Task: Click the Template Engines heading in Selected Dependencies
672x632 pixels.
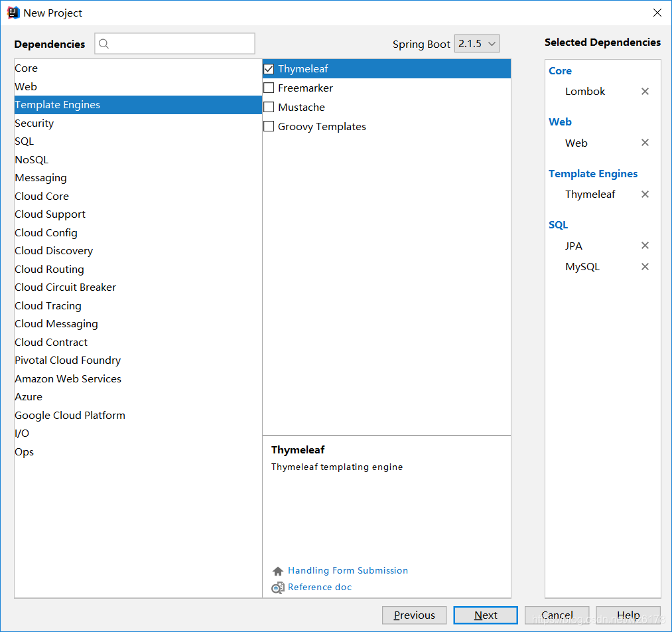Action: [x=593, y=174]
